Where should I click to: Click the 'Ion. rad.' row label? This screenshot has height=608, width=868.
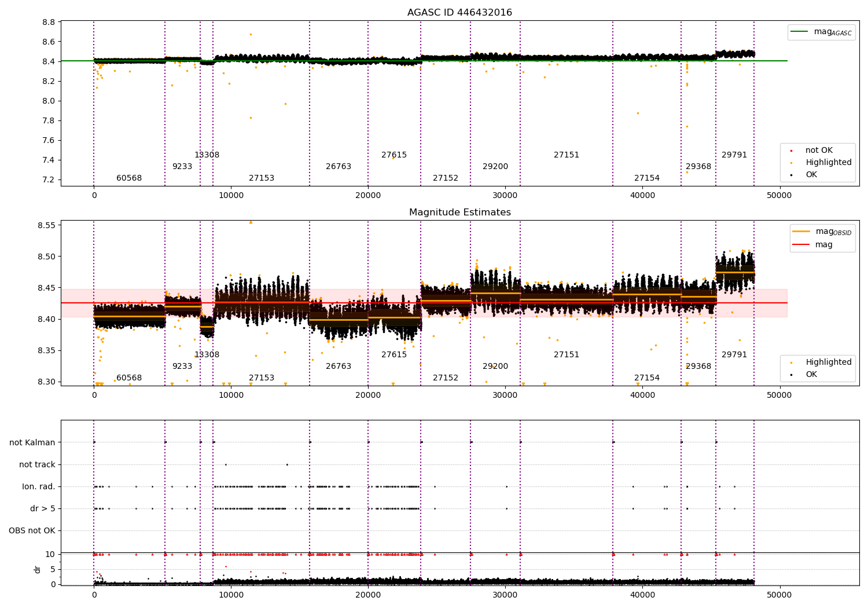coord(39,486)
